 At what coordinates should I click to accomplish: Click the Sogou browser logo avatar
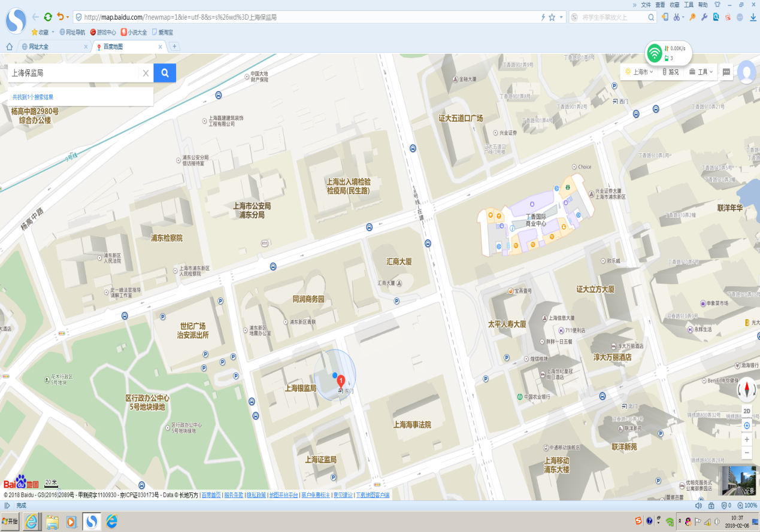click(x=16, y=21)
